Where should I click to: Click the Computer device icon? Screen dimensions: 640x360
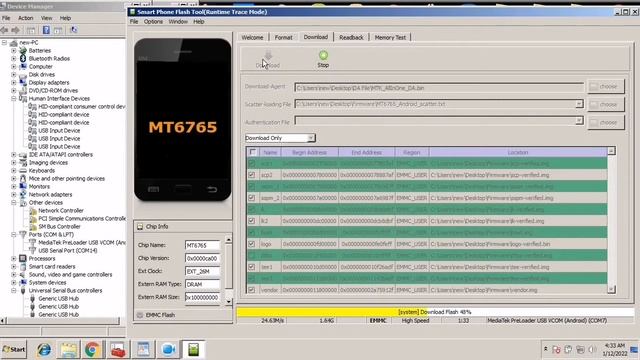(x=23, y=67)
